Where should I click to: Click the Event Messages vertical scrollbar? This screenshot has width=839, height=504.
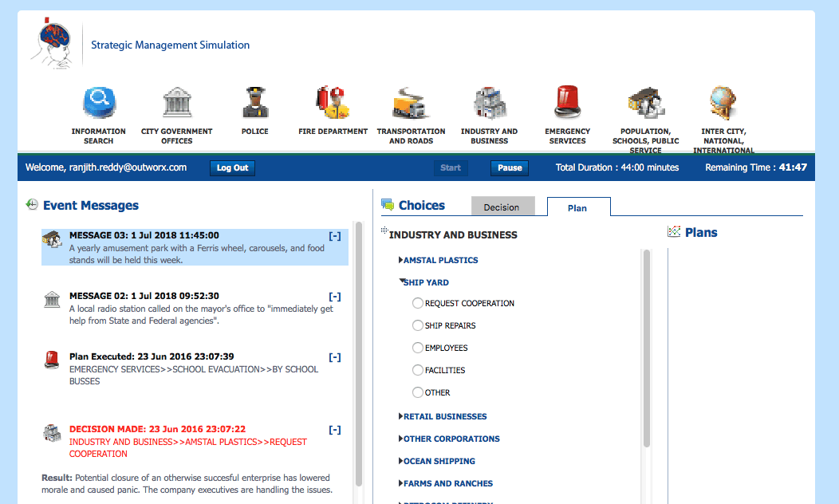pyautogui.click(x=359, y=353)
